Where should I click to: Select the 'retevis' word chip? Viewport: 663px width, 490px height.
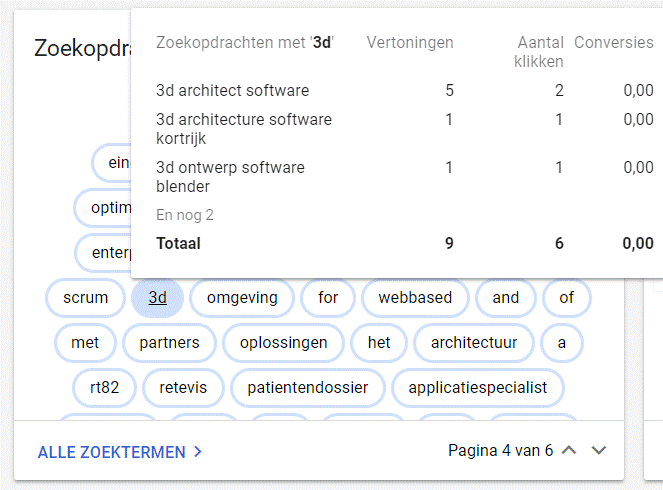tap(182, 387)
